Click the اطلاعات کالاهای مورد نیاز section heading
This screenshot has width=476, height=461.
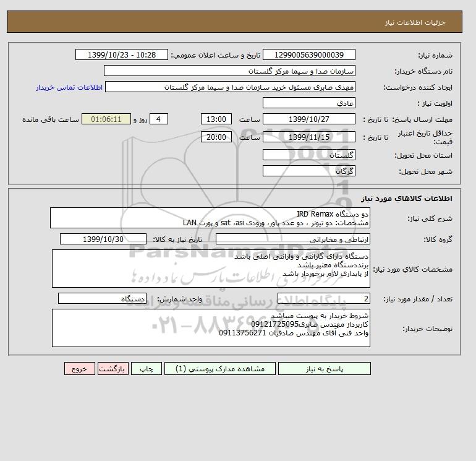407,199
